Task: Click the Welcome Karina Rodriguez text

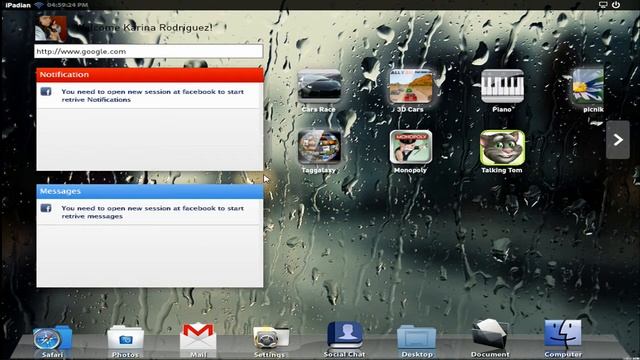Action: point(144,28)
